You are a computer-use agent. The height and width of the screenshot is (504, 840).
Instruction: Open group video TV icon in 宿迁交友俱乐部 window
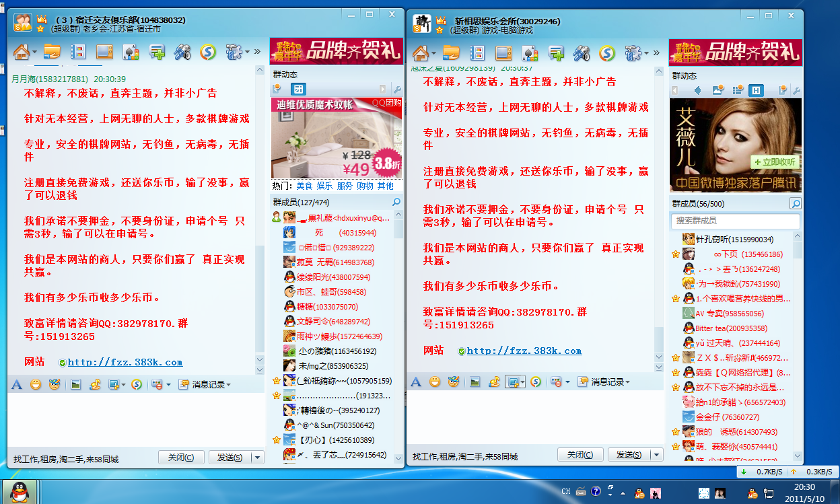(x=104, y=51)
